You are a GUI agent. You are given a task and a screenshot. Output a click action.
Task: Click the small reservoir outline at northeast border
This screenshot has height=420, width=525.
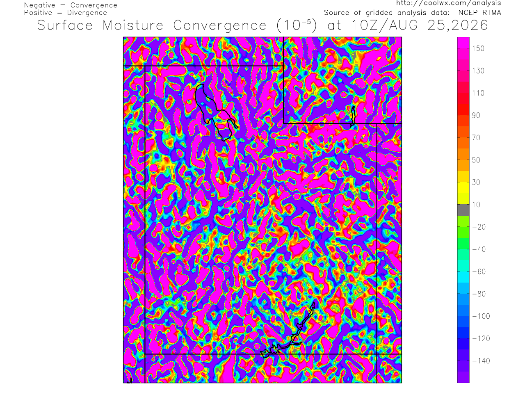click(353, 115)
